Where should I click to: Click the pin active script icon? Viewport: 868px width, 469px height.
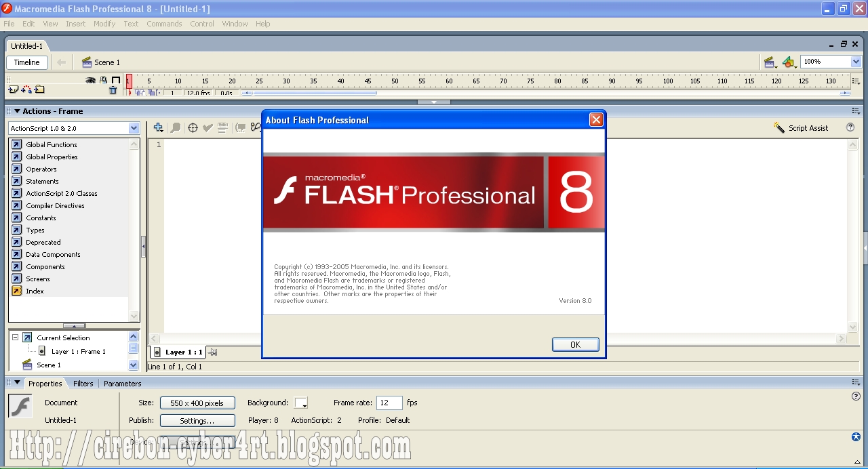pyautogui.click(x=213, y=352)
